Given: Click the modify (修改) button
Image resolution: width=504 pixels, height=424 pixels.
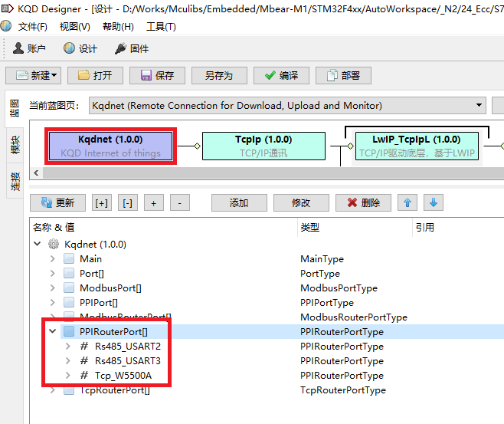Looking at the screenshot, I should pos(301,202).
